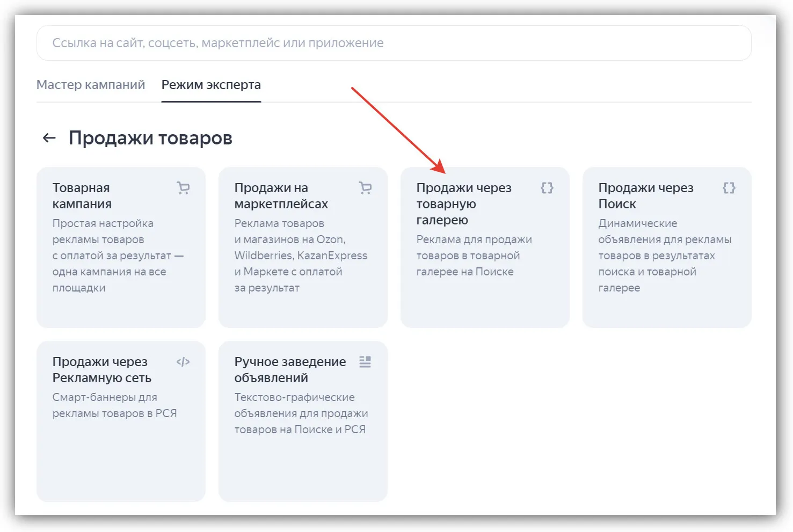Screen dimensions: 793x532
Task: Switch to the Мастер кампаний tab
Action: [91, 85]
